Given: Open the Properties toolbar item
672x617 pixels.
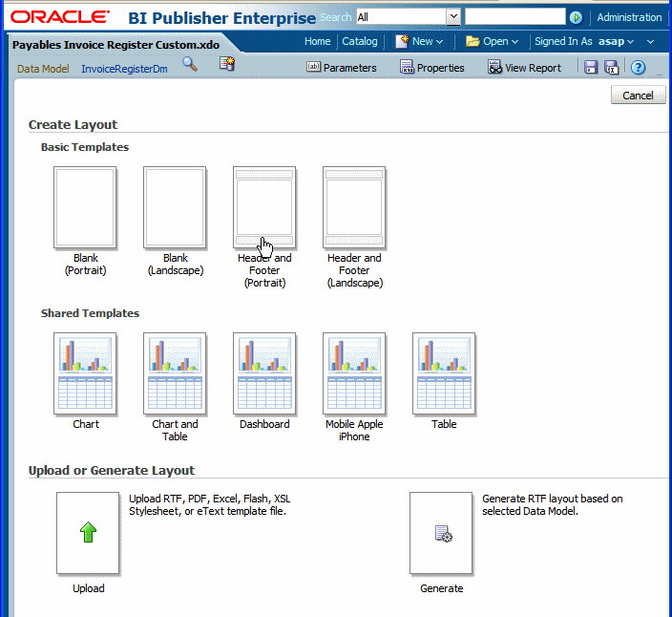Looking at the screenshot, I should 432,68.
